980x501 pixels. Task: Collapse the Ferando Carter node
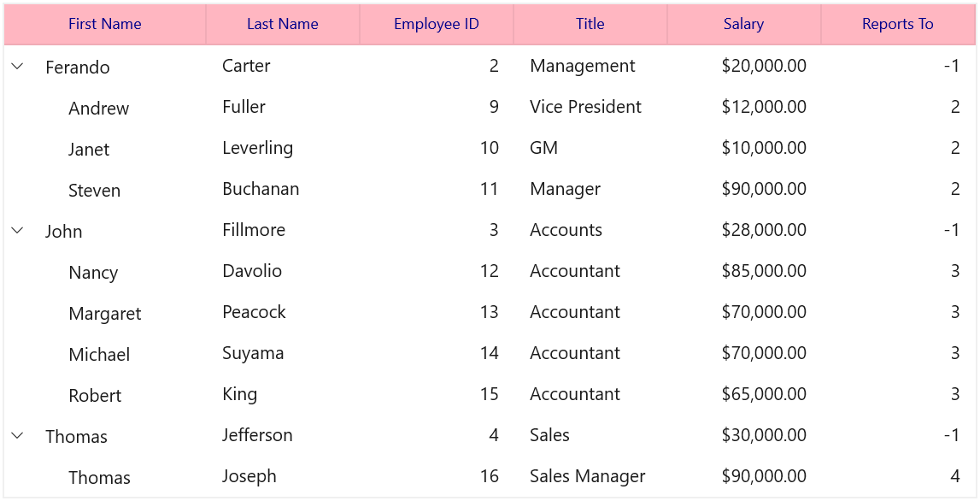[17, 66]
